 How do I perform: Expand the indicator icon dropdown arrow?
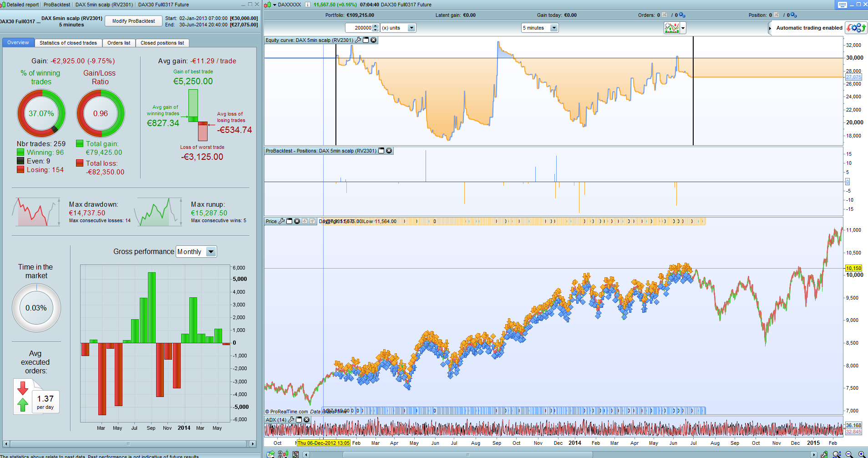(683, 28)
